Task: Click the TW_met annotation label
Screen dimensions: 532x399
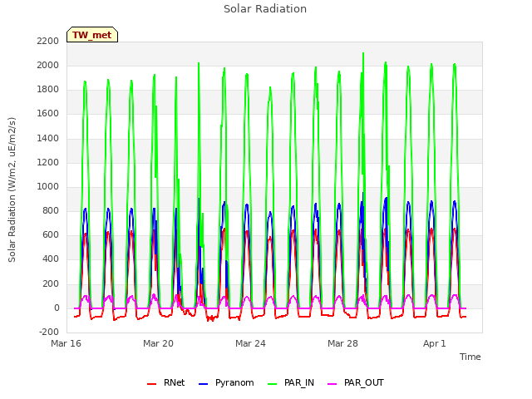Action: point(92,35)
